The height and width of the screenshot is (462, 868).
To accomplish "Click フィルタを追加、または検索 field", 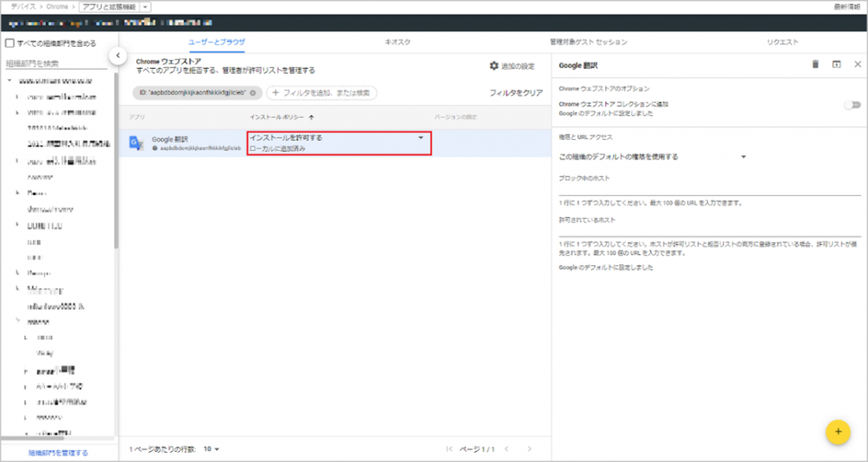I will [x=321, y=93].
